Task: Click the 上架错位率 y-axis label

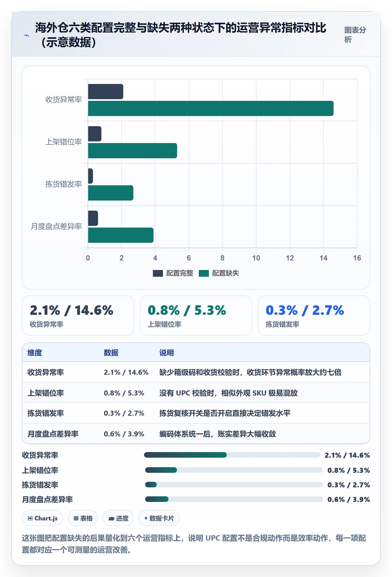Action: click(x=64, y=142)
